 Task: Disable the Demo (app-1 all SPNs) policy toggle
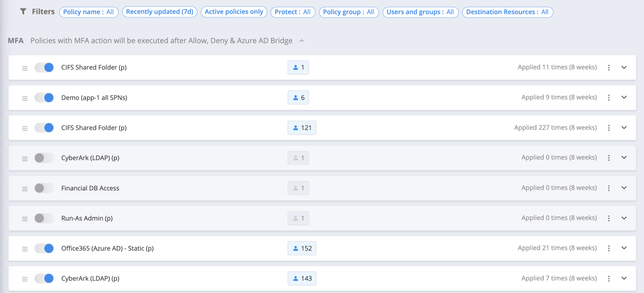coord(44,98)
